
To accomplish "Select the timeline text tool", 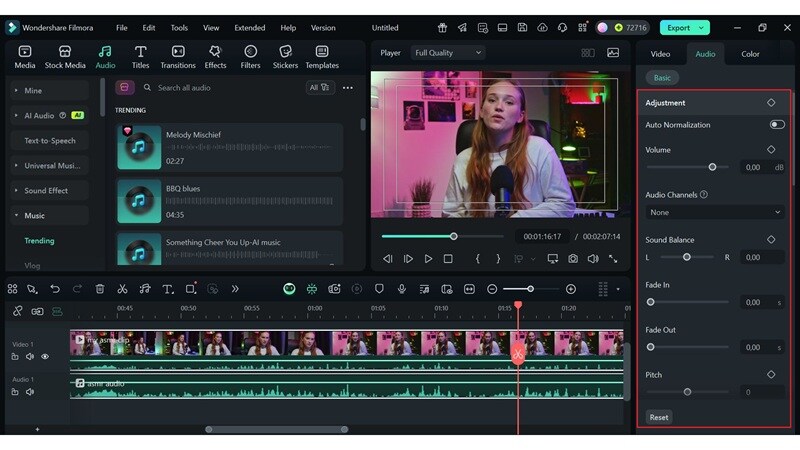I will tap(167, 289).
